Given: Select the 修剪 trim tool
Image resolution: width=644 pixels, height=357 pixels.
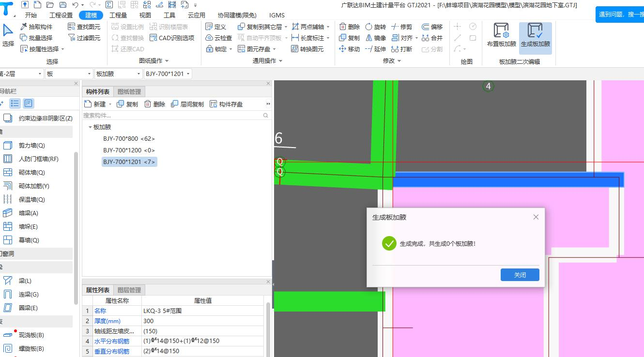Looking at the screenshot, I should [402, 27].
